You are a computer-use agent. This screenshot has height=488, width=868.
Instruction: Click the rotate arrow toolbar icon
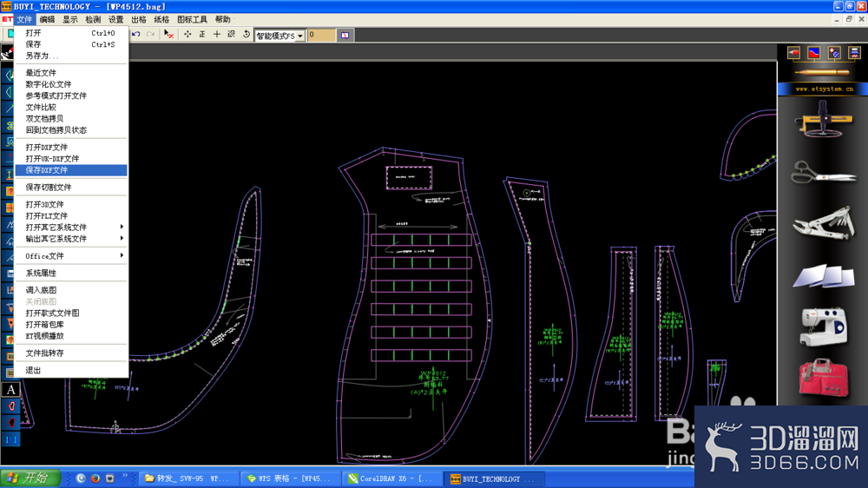point(247,35)
